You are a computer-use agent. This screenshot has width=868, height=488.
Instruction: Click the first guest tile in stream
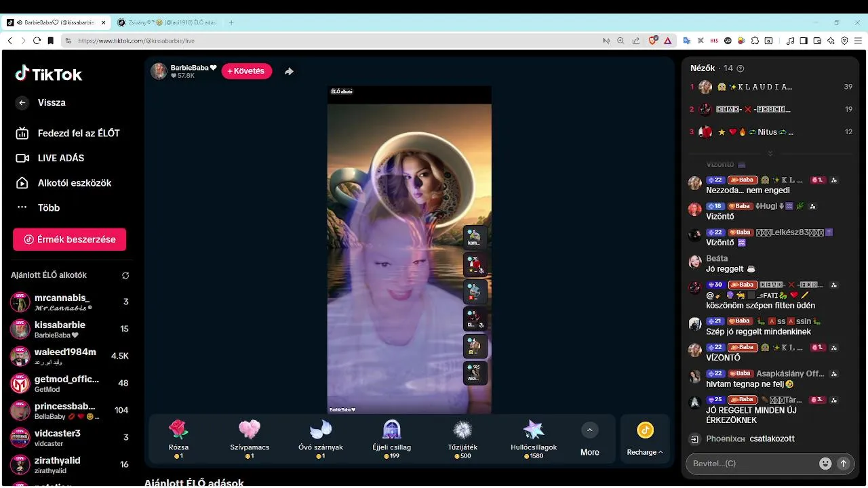coord(475,237)
